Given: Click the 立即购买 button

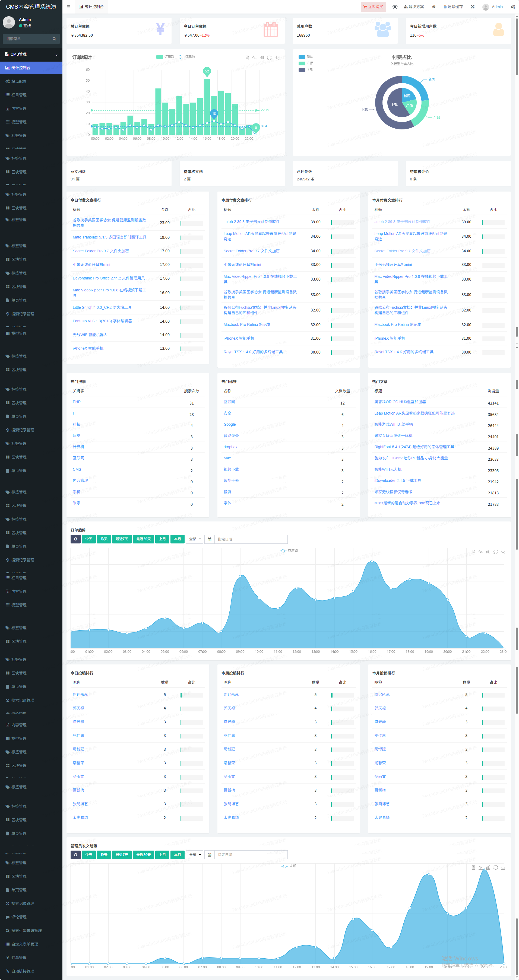Looking at the screenshot, I should pyautogui.click(x=373, y=7).
